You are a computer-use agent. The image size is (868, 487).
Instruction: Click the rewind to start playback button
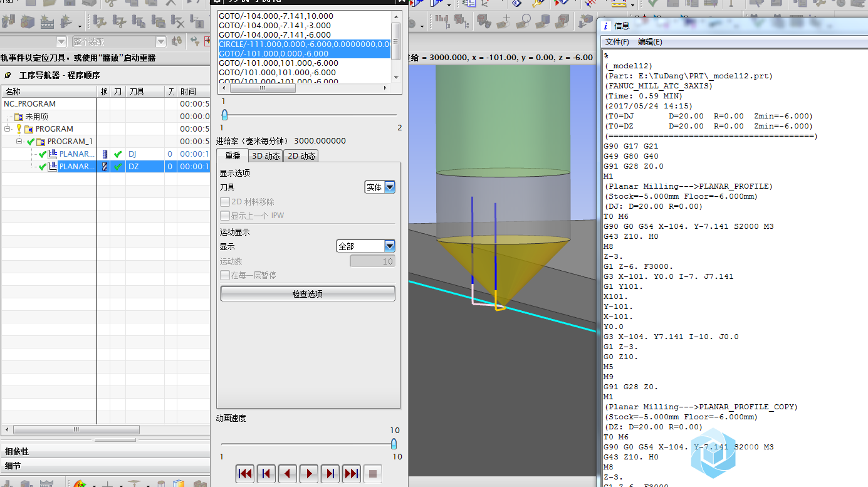(x=245, y=474)
